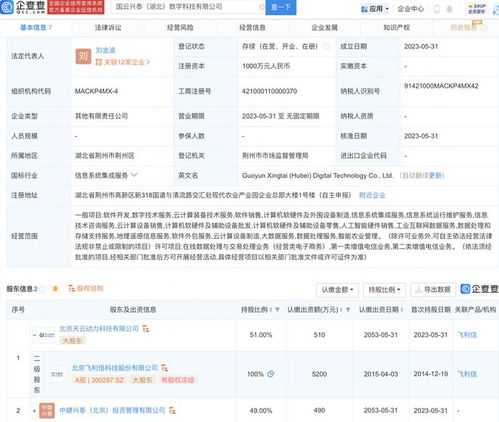
Task: Click filter icon on 认缴出资额 column
Action: click(348, 310)
